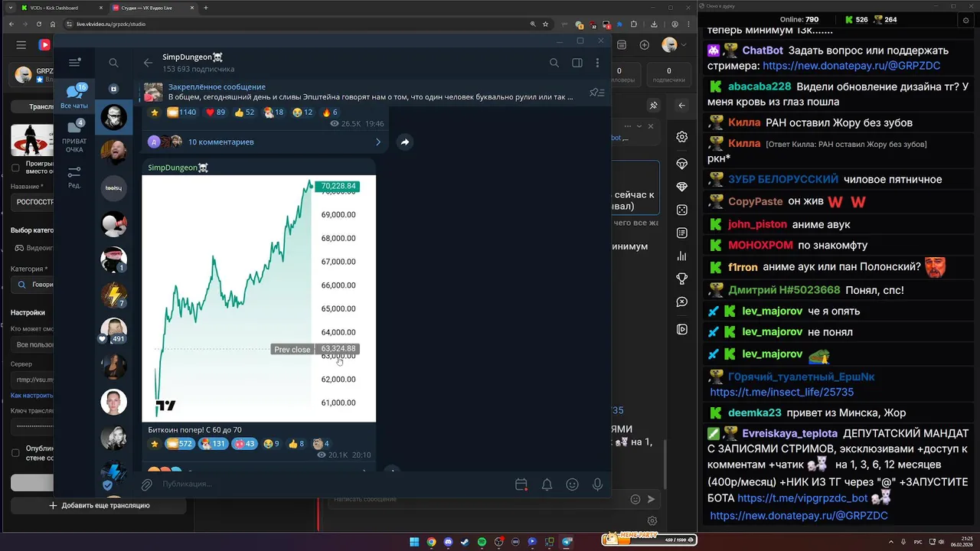
Task: Open chat with lightning bolt avatar
Action: coord(113,295)
